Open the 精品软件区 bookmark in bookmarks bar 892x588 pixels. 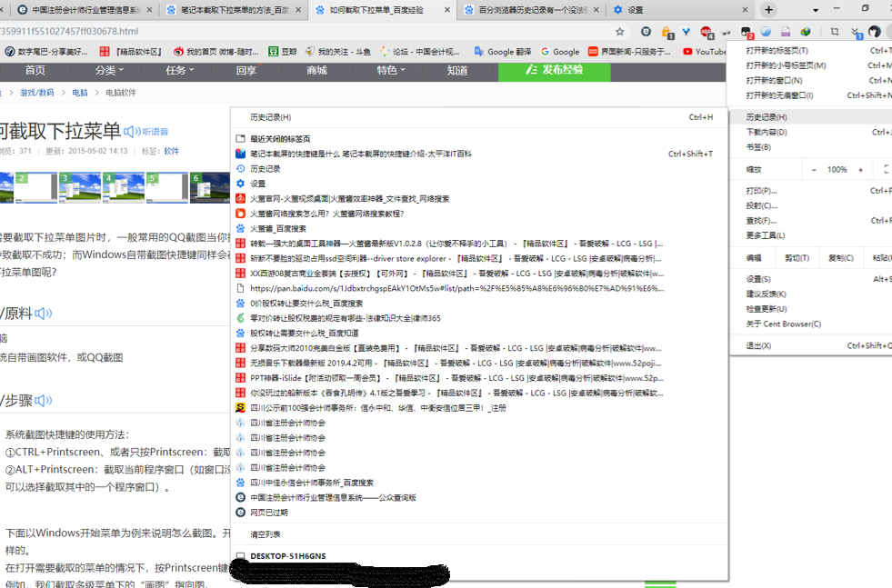tap(132, 52)
